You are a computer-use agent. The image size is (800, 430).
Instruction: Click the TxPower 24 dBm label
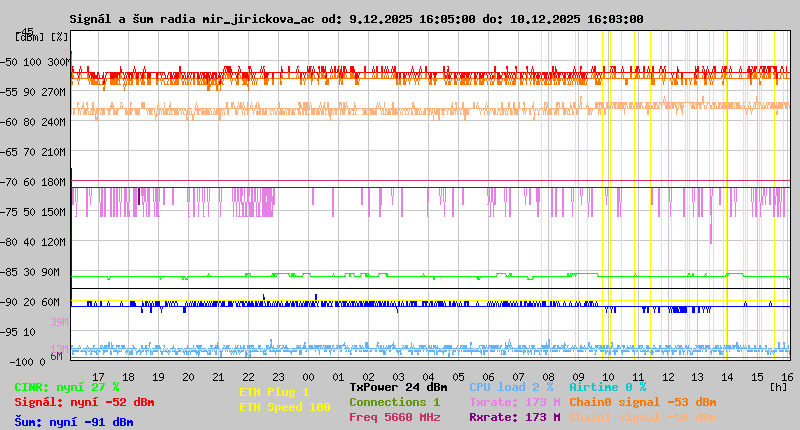398,387
